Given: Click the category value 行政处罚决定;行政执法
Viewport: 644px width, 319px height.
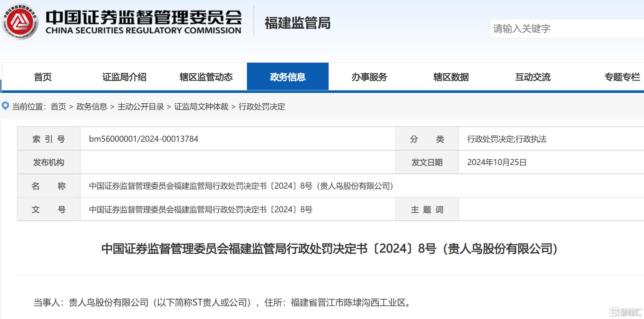Looking at the screenshot, I should [507, 139].
